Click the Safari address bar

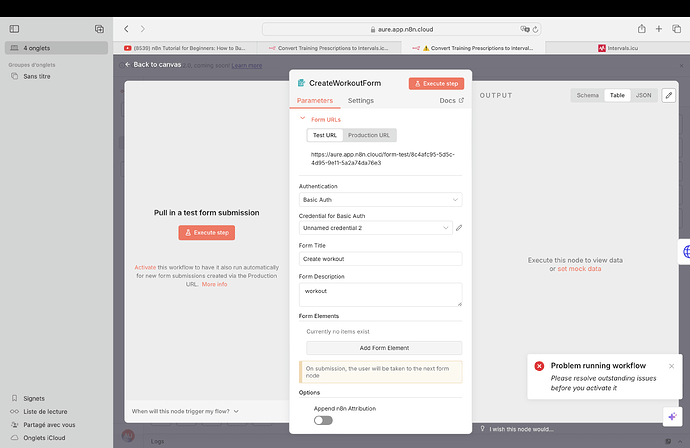pyautogui.click(x=401, y=29)
